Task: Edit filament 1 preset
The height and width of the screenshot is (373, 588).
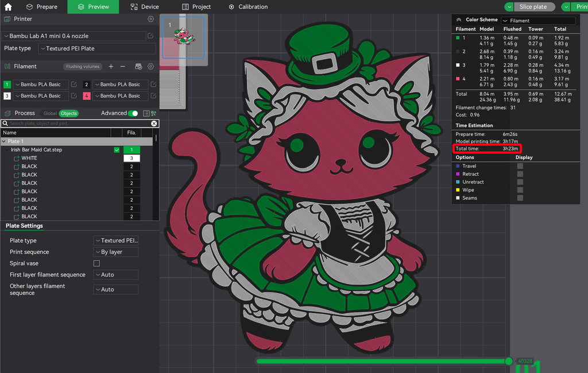Action: pos(74,84)
